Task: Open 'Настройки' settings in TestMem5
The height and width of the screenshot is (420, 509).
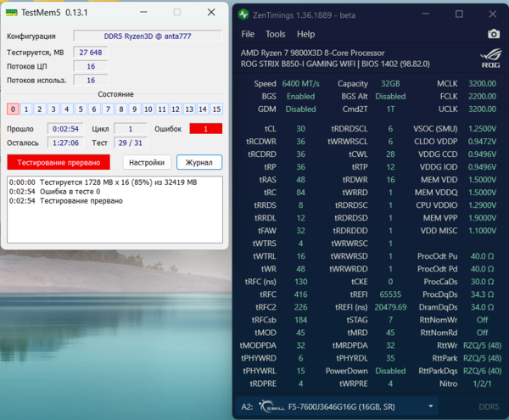Action: coord(147,162)
